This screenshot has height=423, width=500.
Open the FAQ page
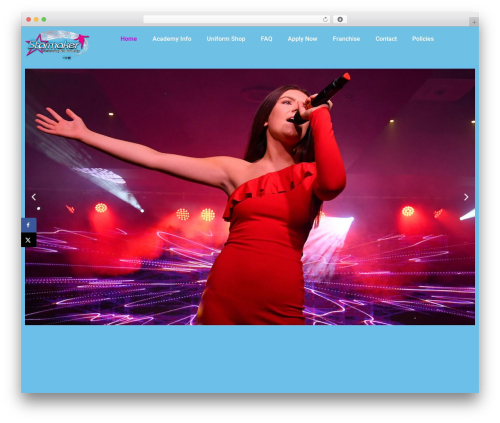[x=266, y=39]
